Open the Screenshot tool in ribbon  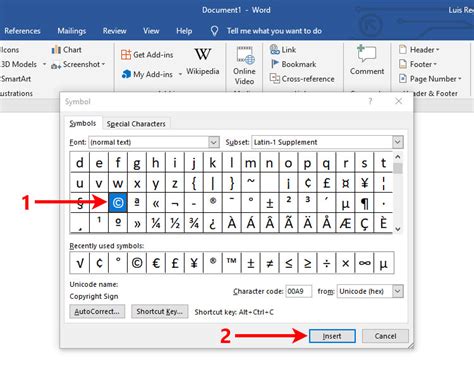click(78, 64)
